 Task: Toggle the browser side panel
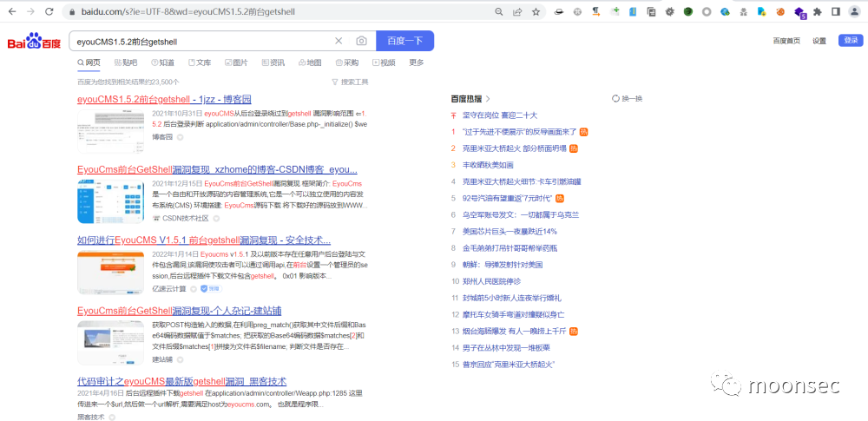[x=836, y=11]
